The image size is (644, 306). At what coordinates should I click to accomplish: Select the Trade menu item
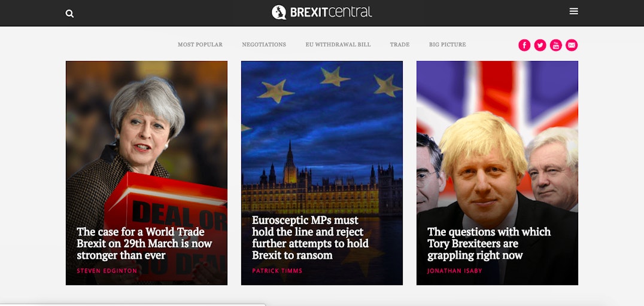tap(400, 44)
